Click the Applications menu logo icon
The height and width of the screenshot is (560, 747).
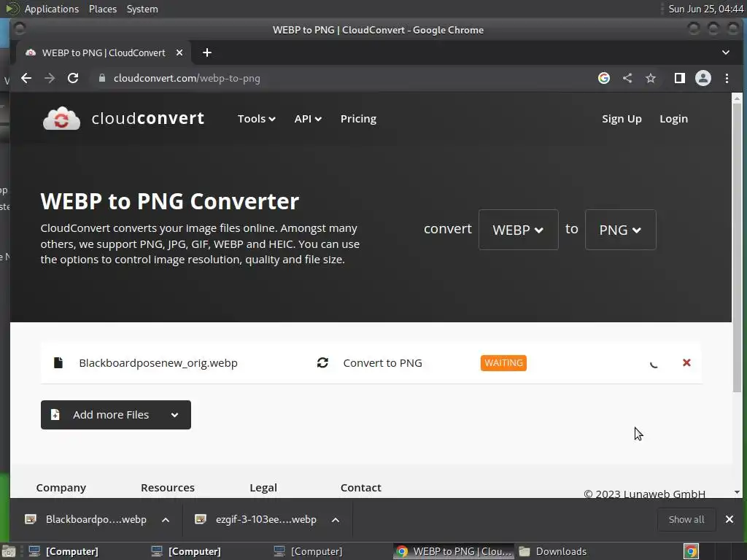point(12,9)
